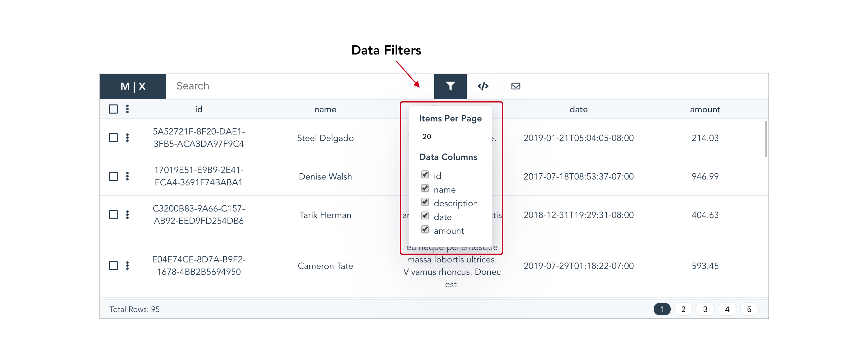
Task: Click id 5A52721F-8F20-DAE1-3FB5-ACA3DA97F9C4
Action: tap(199, 138)
